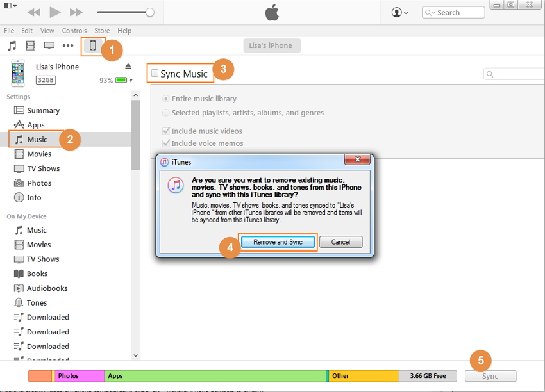Viewport: 545px width, 392px height.
Task: Skip to the next track
Action: point(76,12)
